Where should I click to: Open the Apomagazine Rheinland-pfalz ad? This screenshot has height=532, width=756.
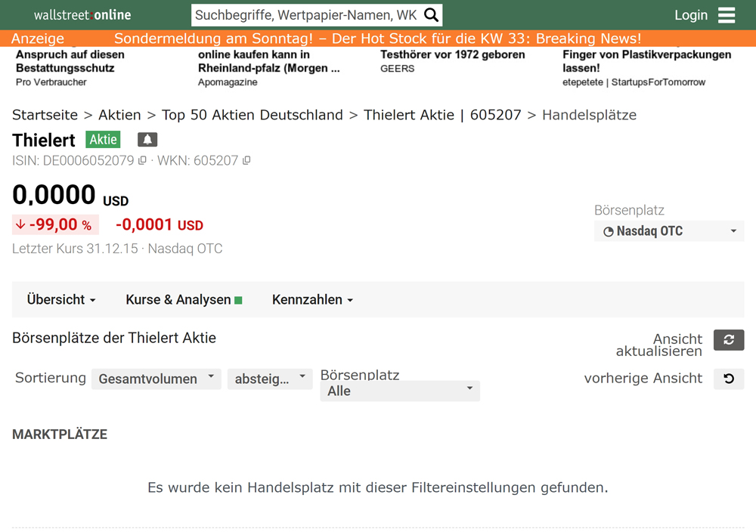tap(269, 67)
